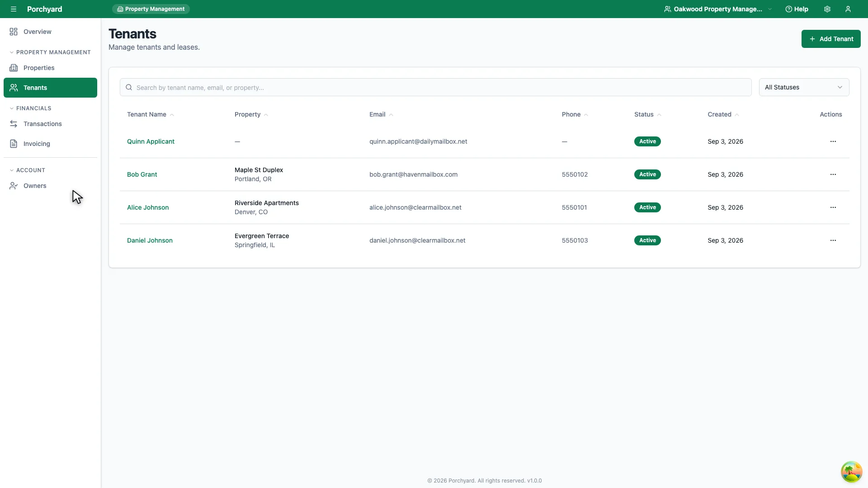Open actions menu for Alice Johnson
The height and width of the screenshot is (488, 868).
pyautogui.click(x=833, y=207)
